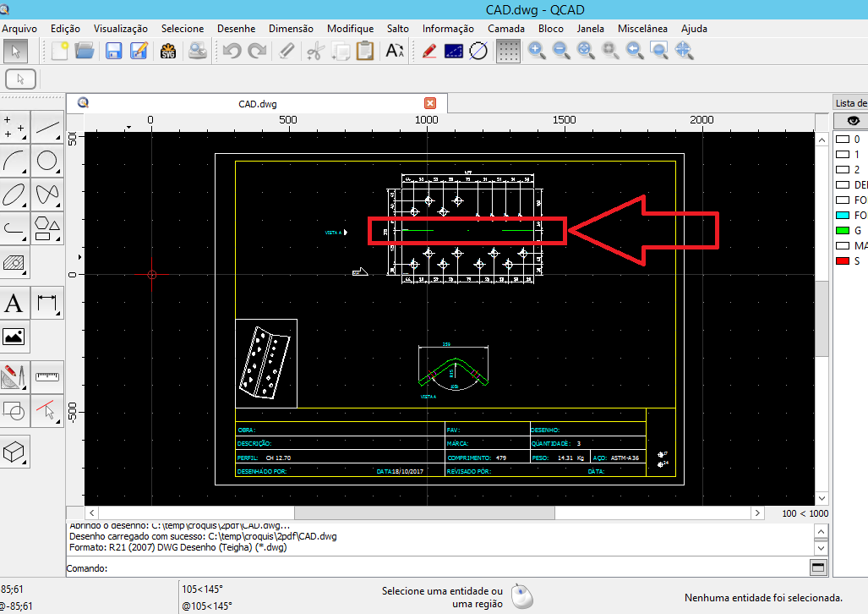Choose the Text tool
Viewport: 868px width, 614px height.
point(15,303)
